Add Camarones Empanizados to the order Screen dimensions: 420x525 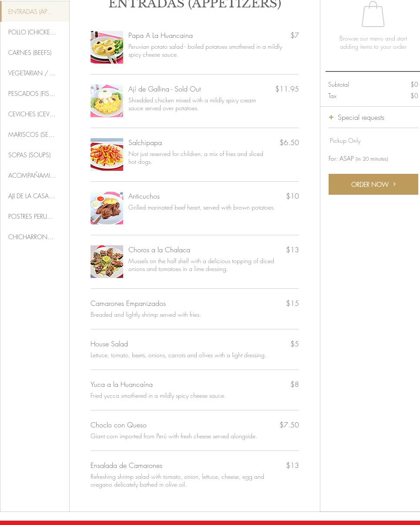[128, 303]
